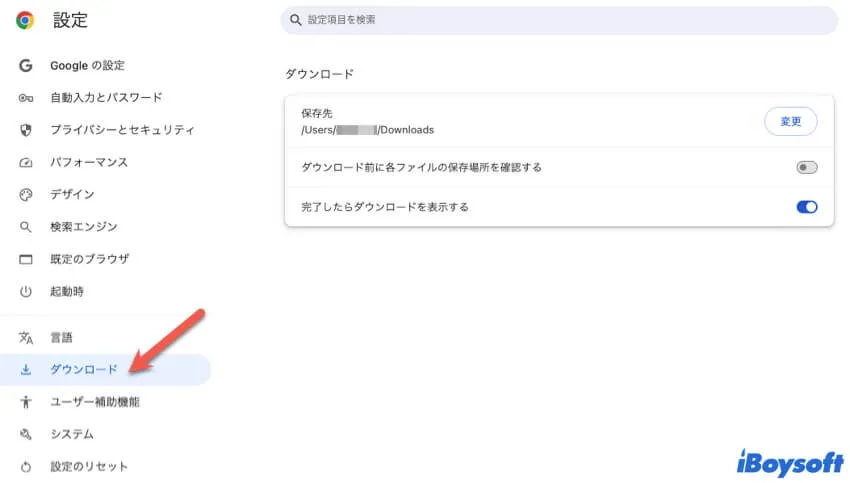
Task: Click the wrench icon beside システム
Action: point(25,434)
